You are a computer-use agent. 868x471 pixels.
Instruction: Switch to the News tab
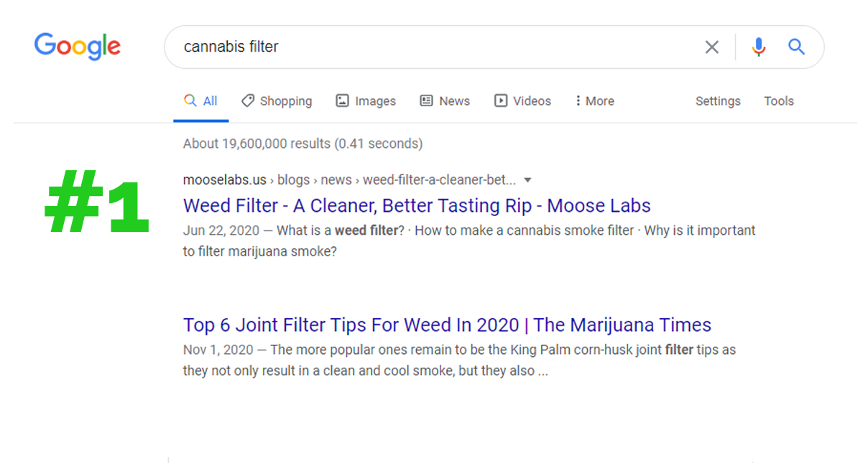454,101
